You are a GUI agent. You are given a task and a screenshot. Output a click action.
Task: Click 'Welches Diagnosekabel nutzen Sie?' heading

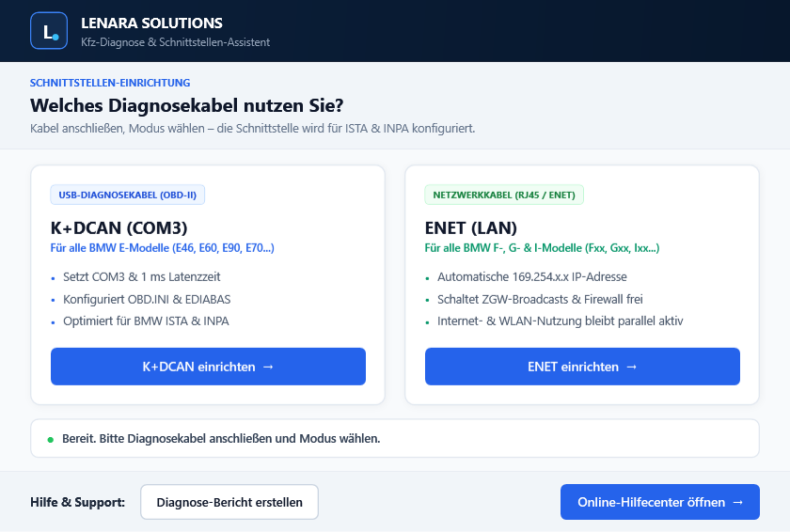point(187,105)
